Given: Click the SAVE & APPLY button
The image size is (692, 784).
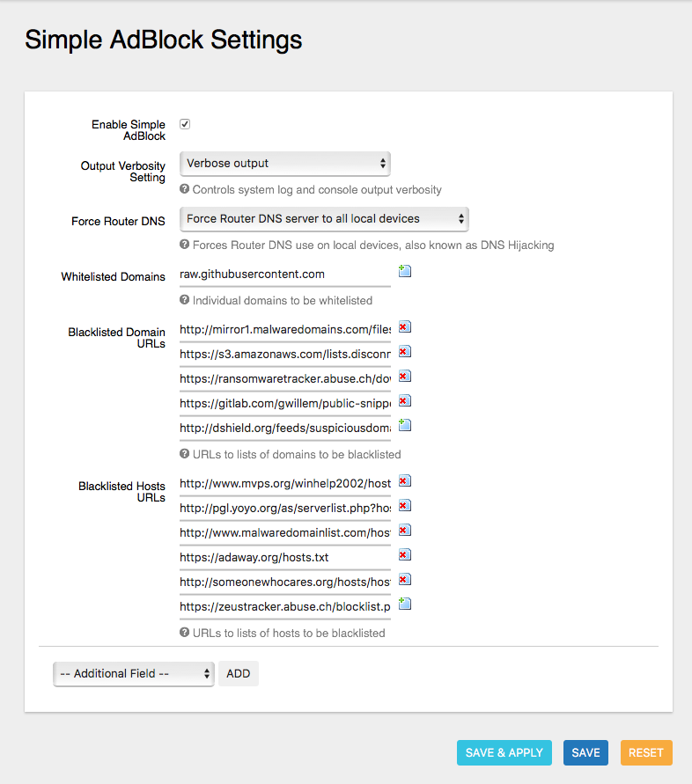Looking at the screenshot, I should click(504, 752).
